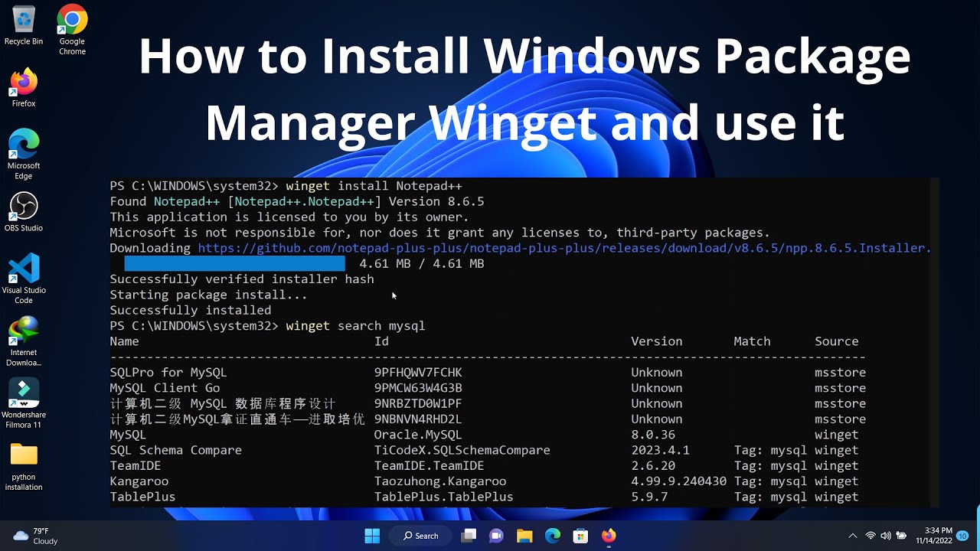Screen dimensions: 980x551
Task: Click the 'winget install Notepad++' command text
Action: [x=374, y=186]
